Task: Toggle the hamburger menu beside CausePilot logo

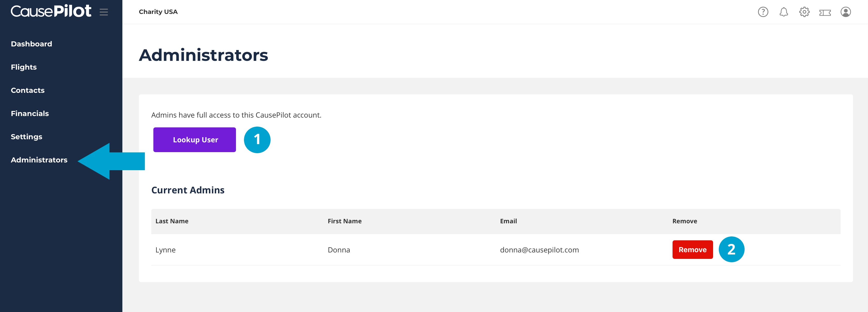Action: pos(104,12)
